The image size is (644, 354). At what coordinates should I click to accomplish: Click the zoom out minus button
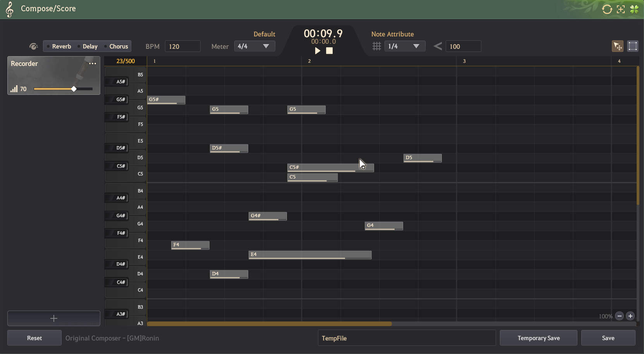click(619, 316)
